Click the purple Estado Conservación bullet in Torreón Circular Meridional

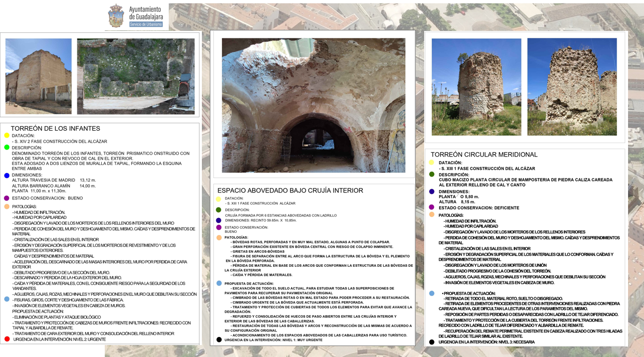tap(432, 207)
